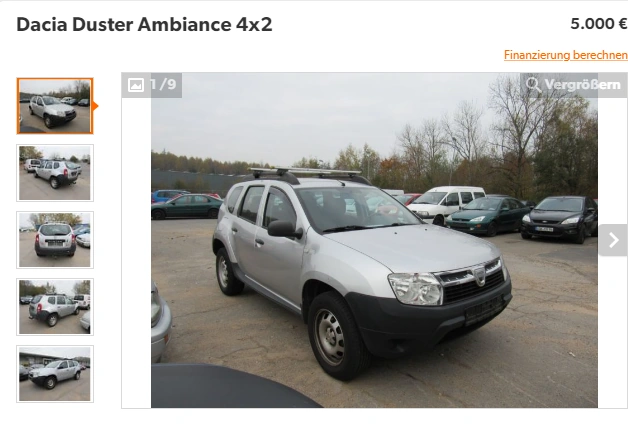Open the Finanzierung berechnen link
628x424 pixels.
coord(566,55)
